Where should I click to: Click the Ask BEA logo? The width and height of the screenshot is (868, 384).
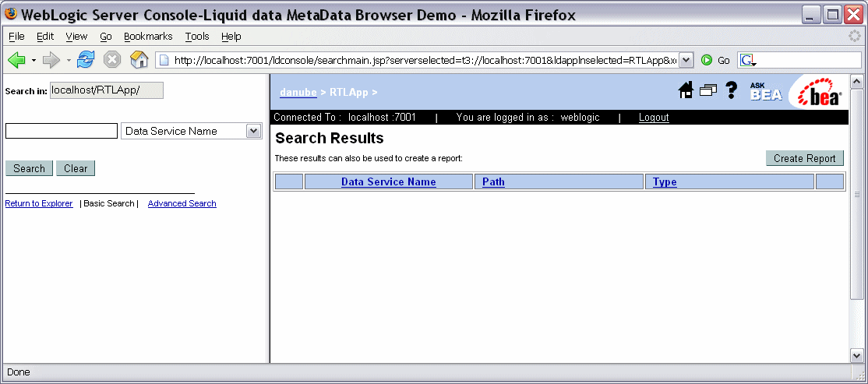point(766,92)
